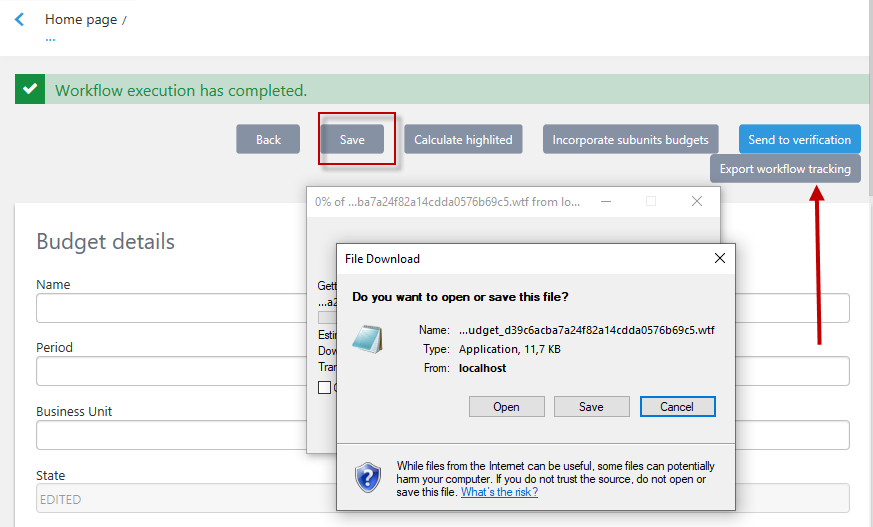Click the Workflow execution has completed message
Screen dimensions: 873x527
point(181,90)
